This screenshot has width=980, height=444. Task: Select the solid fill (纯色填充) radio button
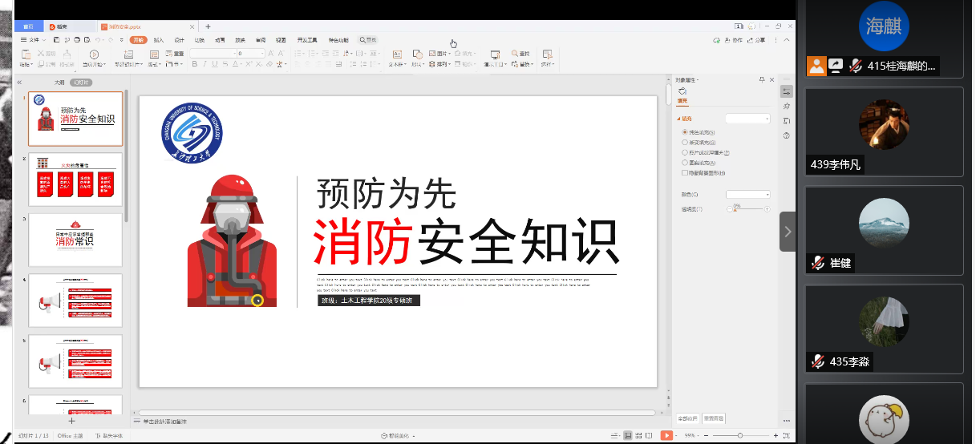pos(684,131)
